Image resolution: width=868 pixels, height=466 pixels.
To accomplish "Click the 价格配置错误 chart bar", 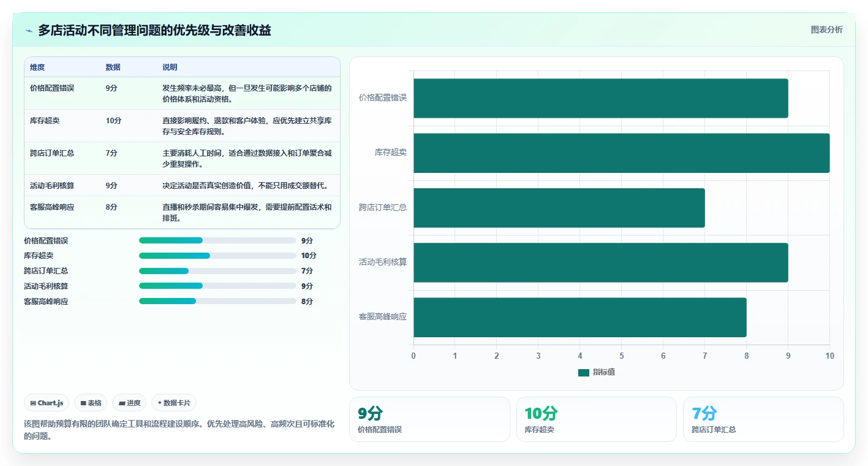I will pyautogui.click(x=601, y=98).
